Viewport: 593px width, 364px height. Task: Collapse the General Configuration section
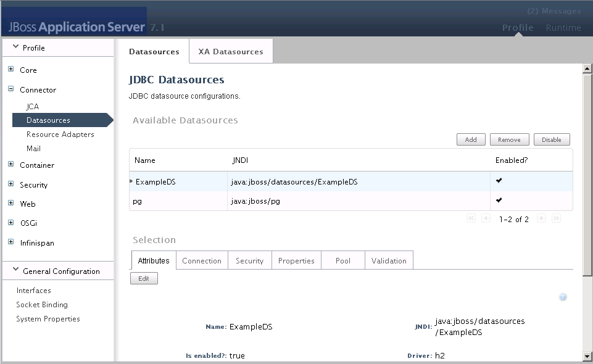(x=16, y=271)
